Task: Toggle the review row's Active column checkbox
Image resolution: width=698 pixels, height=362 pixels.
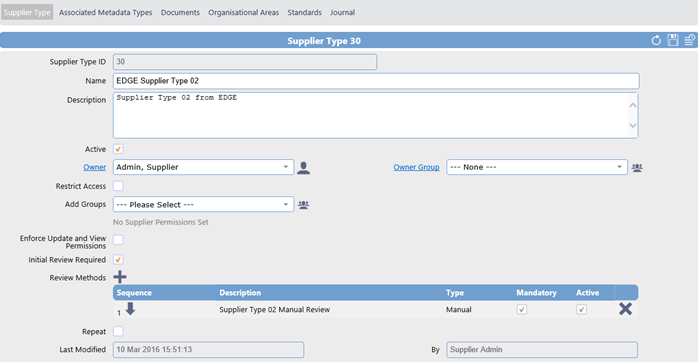Action: tap(581, 309)
